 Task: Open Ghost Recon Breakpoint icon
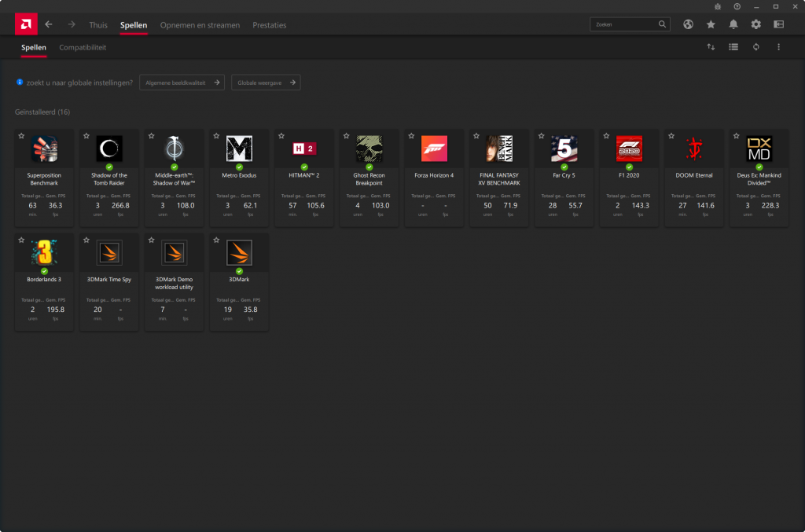pos(369,149)
